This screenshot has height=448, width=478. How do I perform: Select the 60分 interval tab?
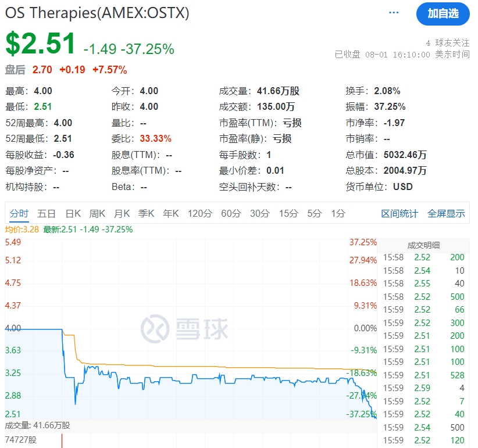click(231, 213)
